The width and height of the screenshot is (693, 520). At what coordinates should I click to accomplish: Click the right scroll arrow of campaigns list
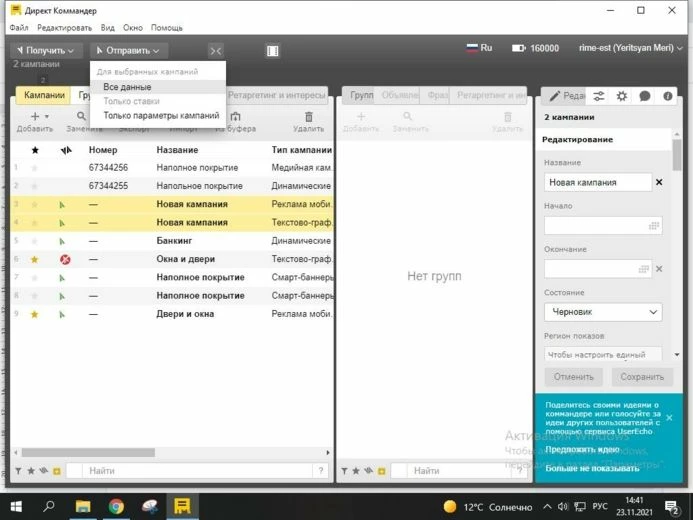pyautogui.click(x=327, y=452)
